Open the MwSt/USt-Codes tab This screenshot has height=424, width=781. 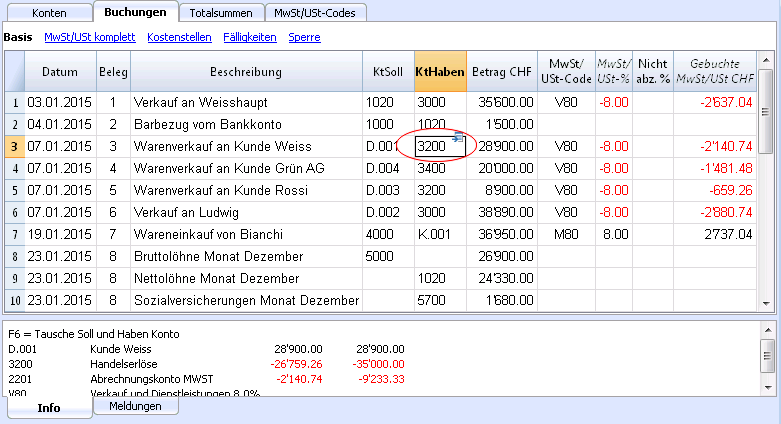(x=315, y=13)
